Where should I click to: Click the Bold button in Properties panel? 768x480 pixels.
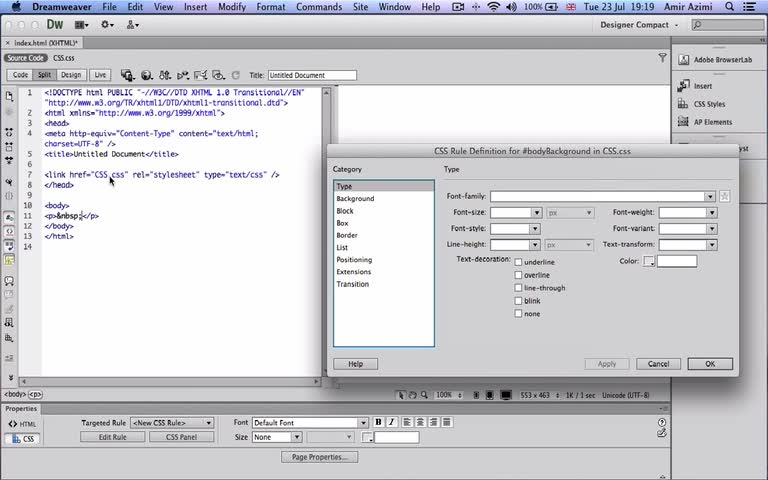click(x=379, y=423)
